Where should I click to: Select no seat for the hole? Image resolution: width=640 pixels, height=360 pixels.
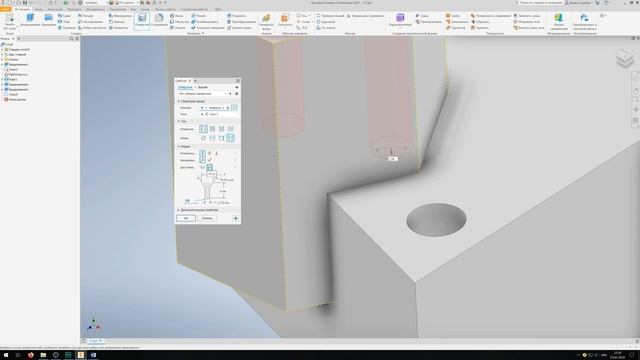click(203, 138)
